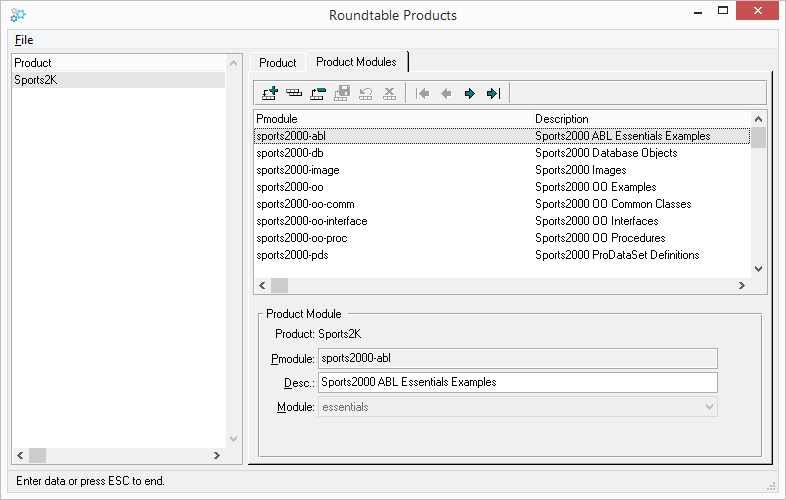Click module grid horizontal scrollbar thumb

[x=280, y=285]
